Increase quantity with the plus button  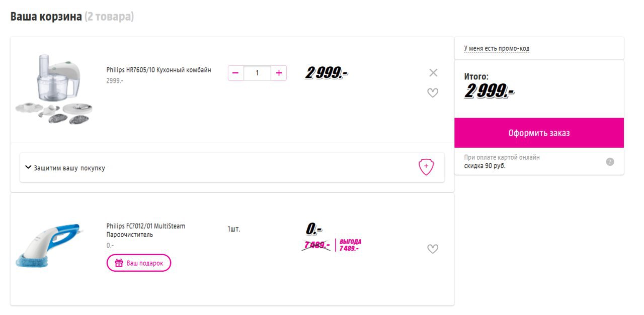[x=279, y=73]
